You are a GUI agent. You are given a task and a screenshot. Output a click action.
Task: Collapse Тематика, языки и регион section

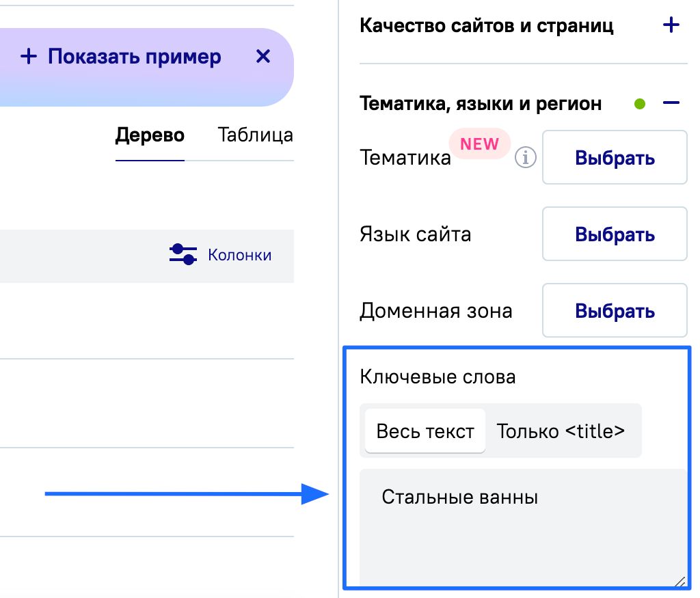[671, 103]
